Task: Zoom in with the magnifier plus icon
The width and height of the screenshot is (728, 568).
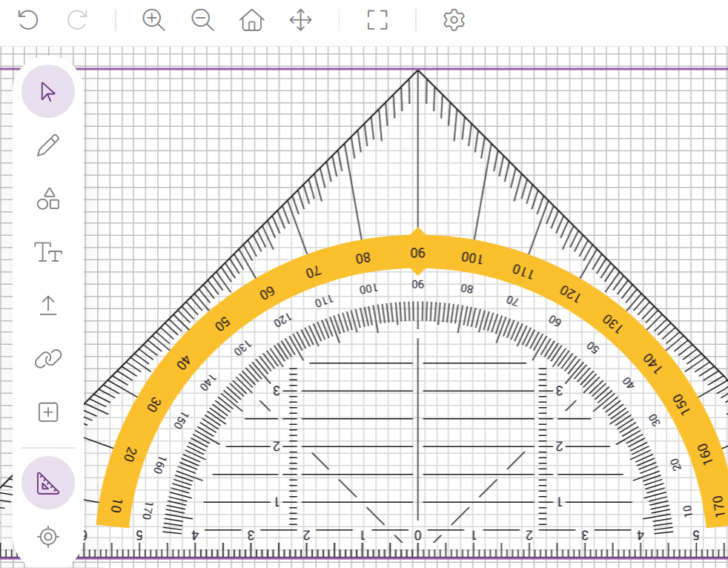Action: coord(153,20)
